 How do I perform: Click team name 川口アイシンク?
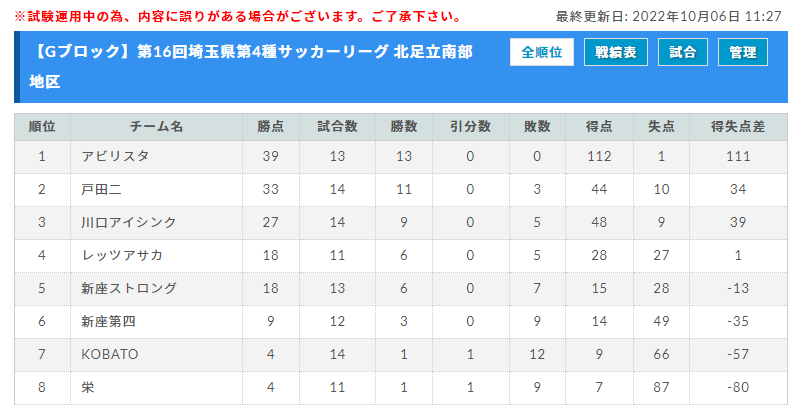(129, 222)
